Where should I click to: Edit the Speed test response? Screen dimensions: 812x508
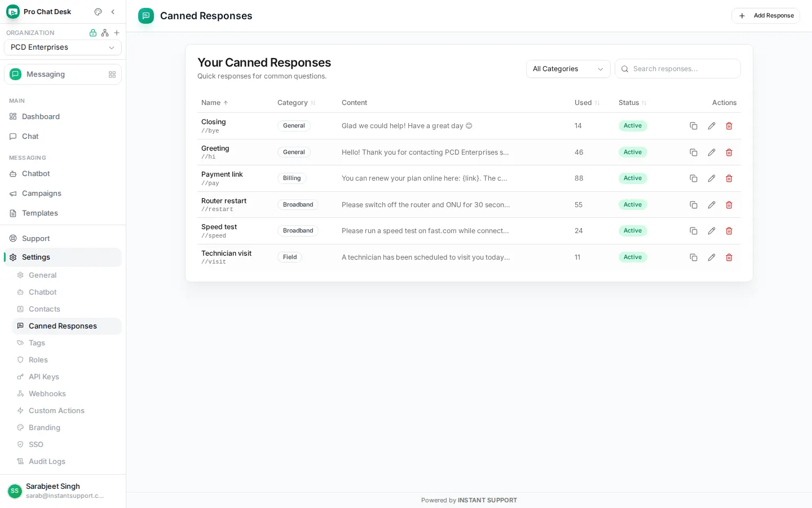[x=712, y=231]
